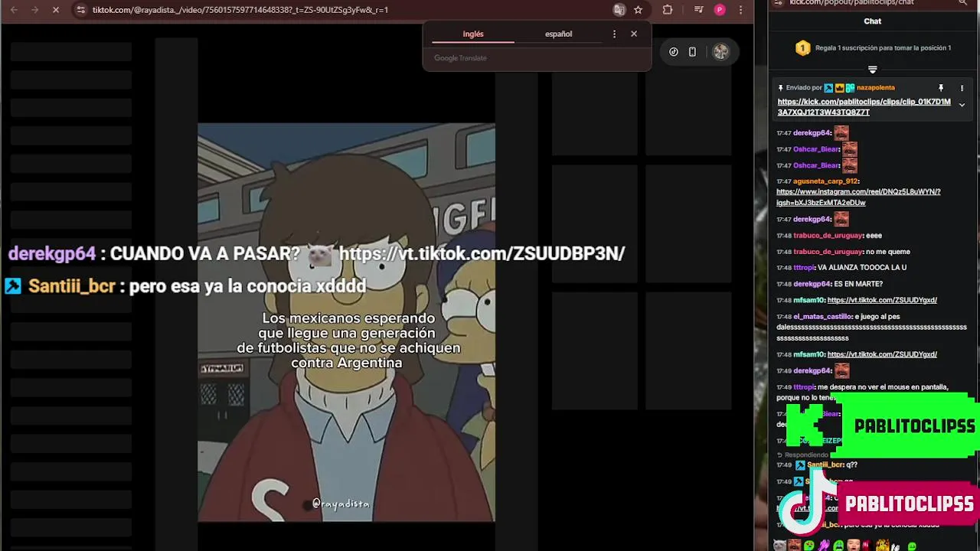Click the browser forward arrow

click(x=35, y=10)
